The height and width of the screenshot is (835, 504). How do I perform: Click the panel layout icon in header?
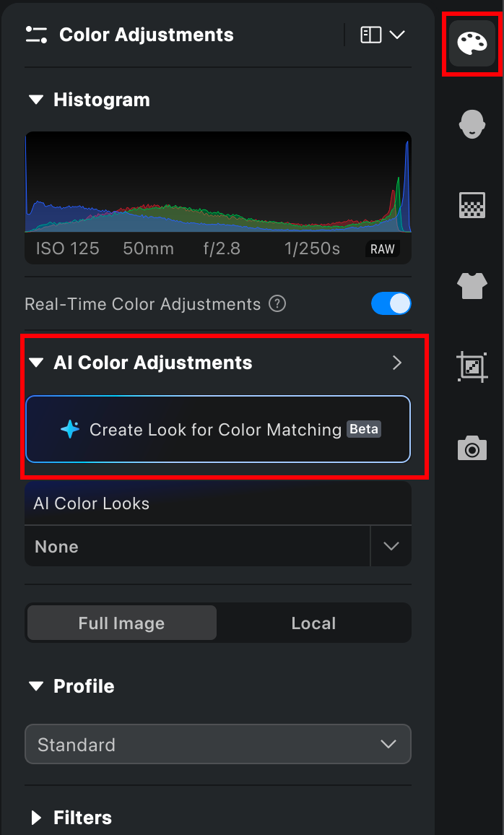pyautogui.click(x=371, y=35)
